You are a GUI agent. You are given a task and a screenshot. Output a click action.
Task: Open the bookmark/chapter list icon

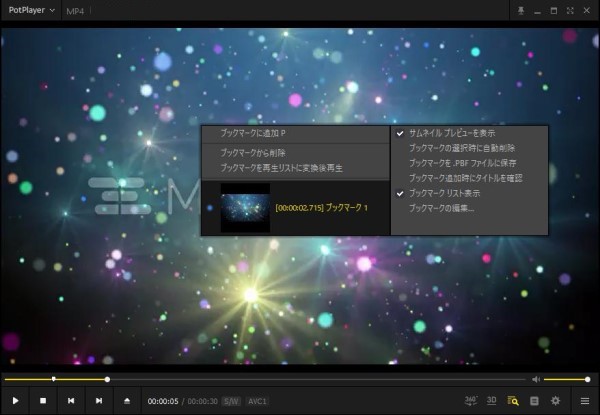(514, 400)
